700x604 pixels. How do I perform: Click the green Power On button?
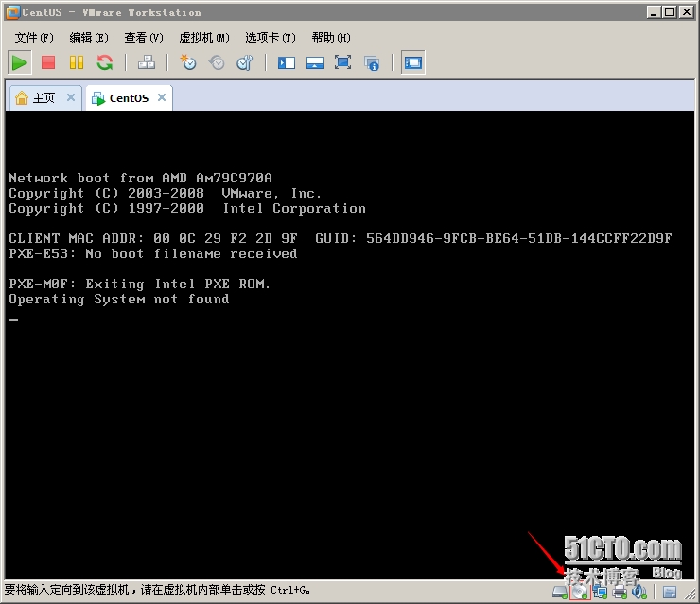(x=19, y=62)
